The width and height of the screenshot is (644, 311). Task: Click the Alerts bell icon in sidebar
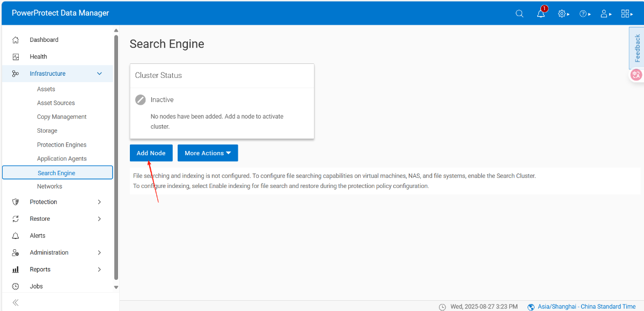point(16,236)
